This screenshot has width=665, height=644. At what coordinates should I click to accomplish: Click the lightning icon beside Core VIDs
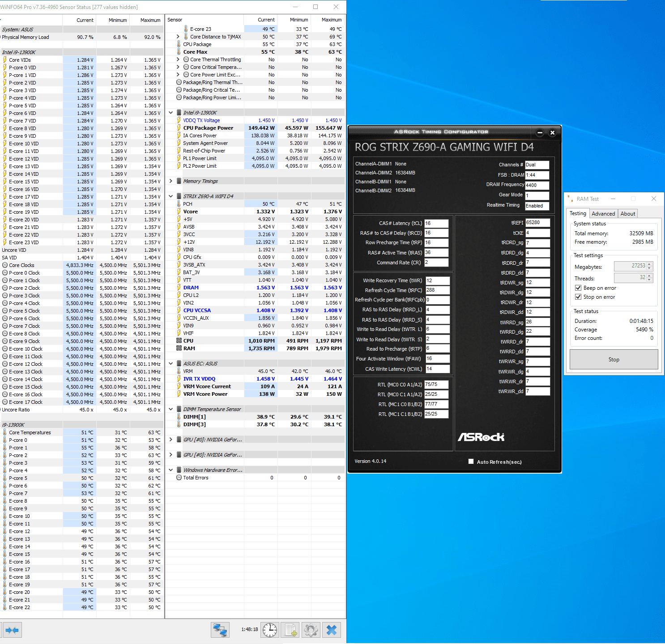(x=5, y=60)
